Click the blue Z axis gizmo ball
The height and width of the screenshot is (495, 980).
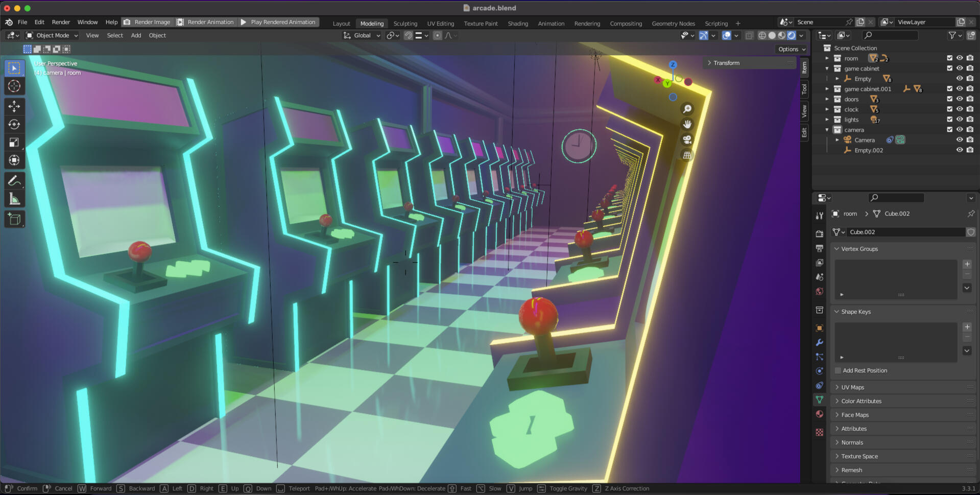click(673, 64)
